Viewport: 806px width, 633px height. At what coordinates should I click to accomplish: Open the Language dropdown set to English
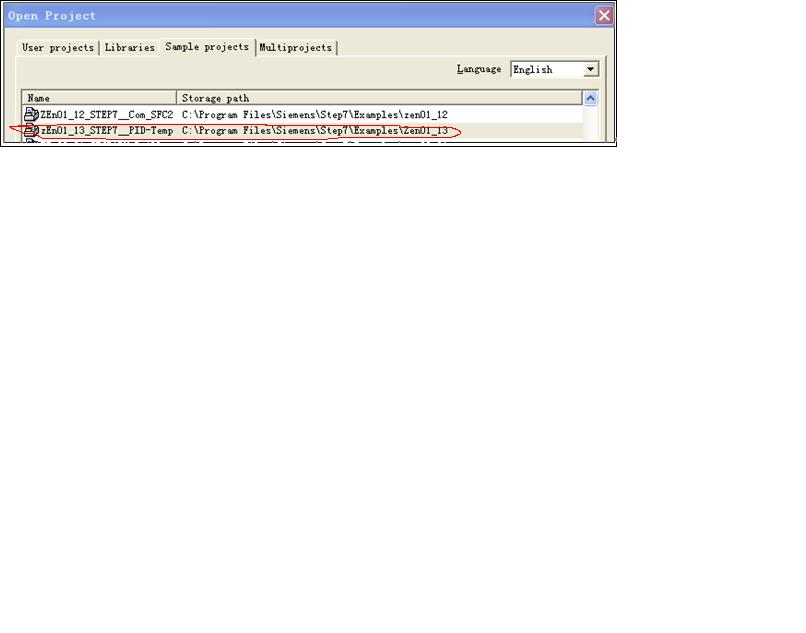555,69
